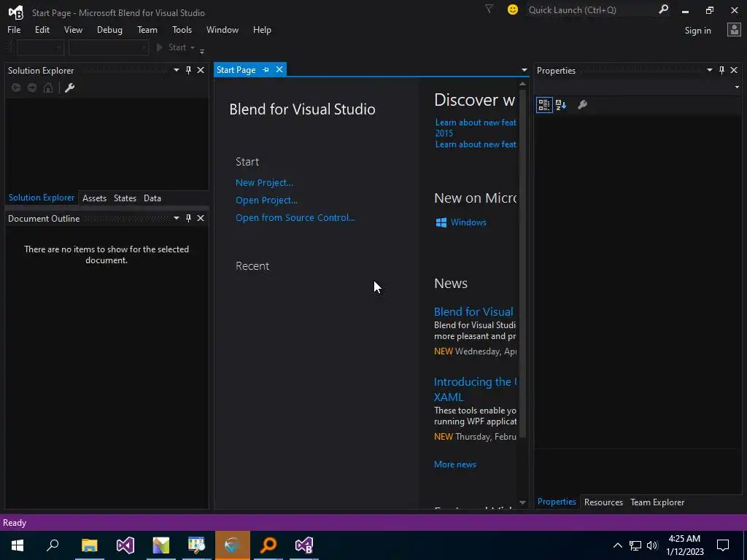Close the Start Page tab
The image size is (747, 560).
279,69
